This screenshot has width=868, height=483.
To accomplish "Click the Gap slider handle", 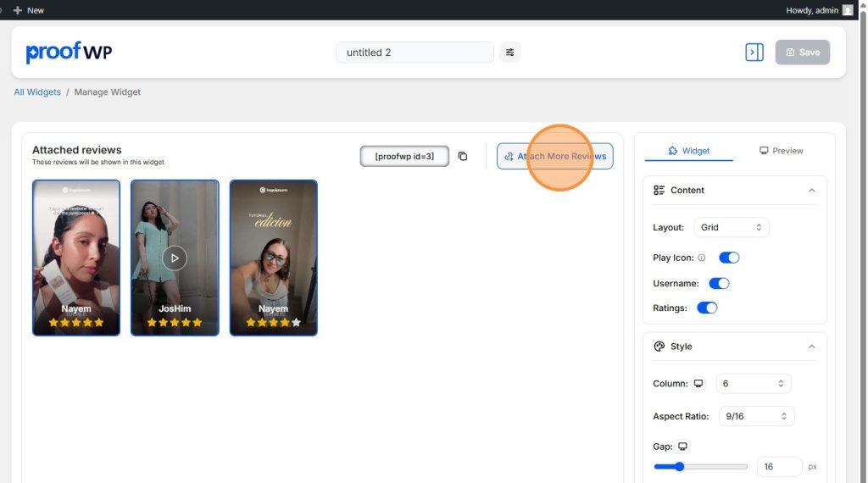I will tap(679, 467).
